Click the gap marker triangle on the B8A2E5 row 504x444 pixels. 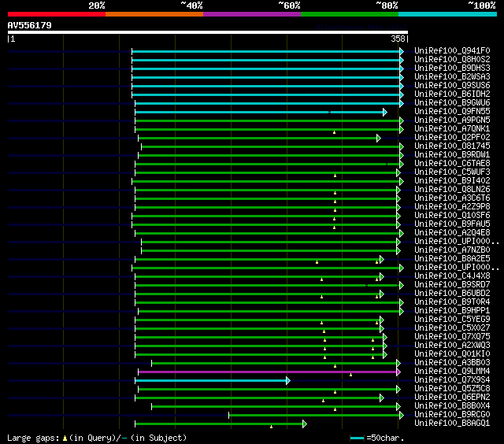click(317, 261)
